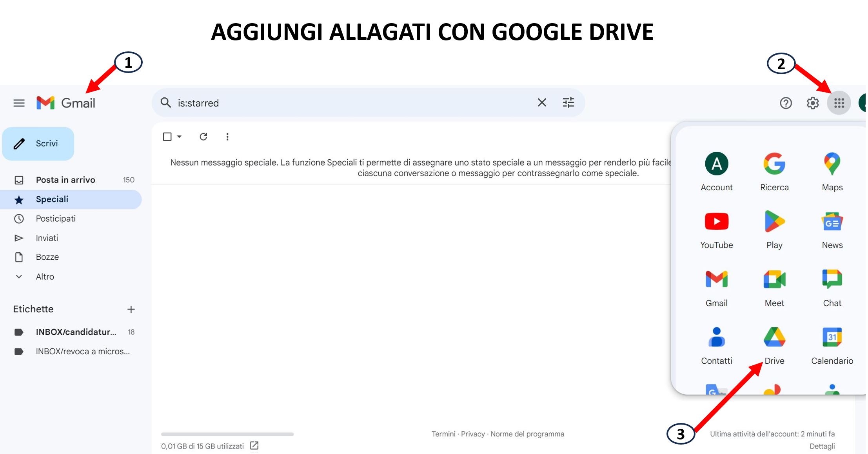Open YouTube in the apps panel

tap(717, 230)
